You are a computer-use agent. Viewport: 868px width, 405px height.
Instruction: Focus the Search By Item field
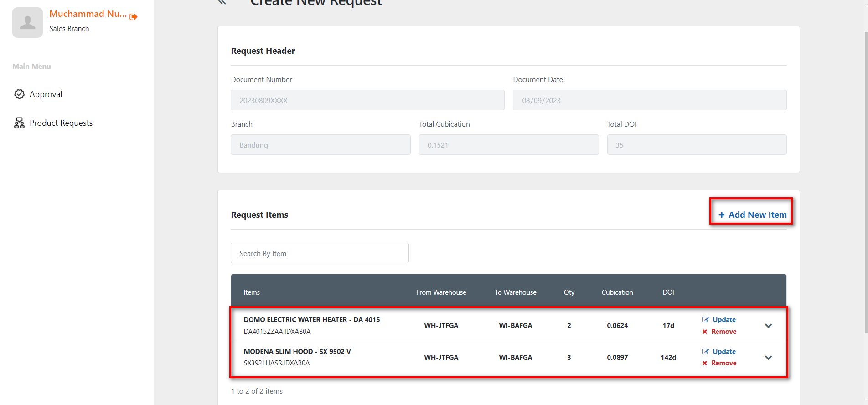320,253
